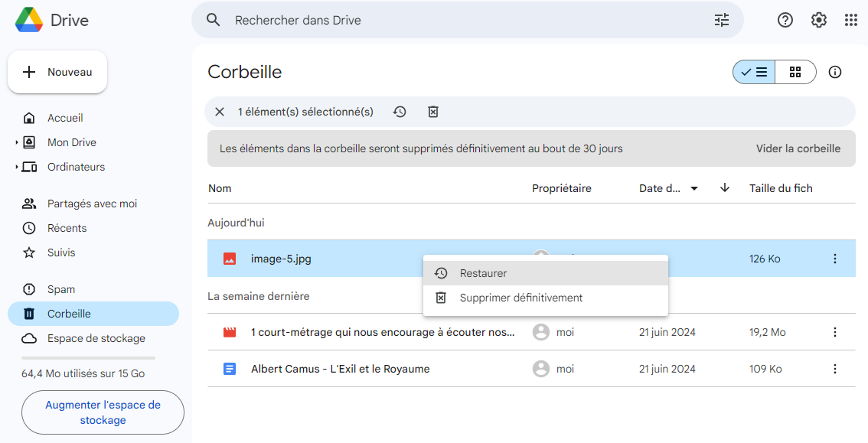Click delete forever icon in selection toolbar
Screen dimensions: 868x443
click(x=433, y=112)
